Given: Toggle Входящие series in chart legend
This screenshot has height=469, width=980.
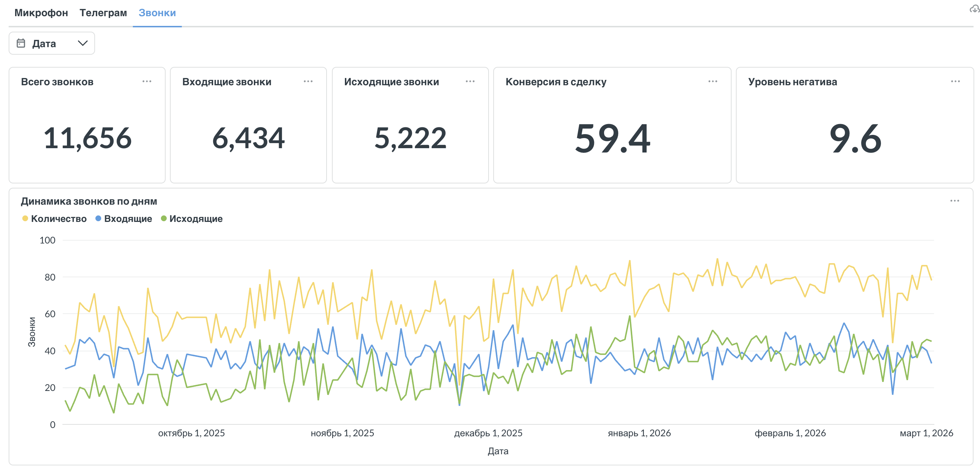Looking at the screenshot, I should pyautogui.click(x=128, y=219).
